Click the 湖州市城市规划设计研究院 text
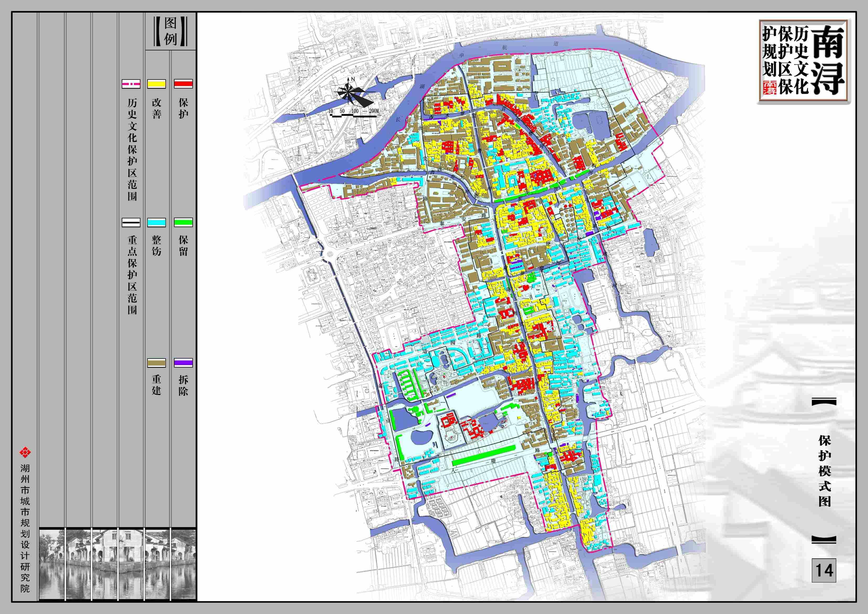This screenshot has height=614, width=868. (25, 528)
